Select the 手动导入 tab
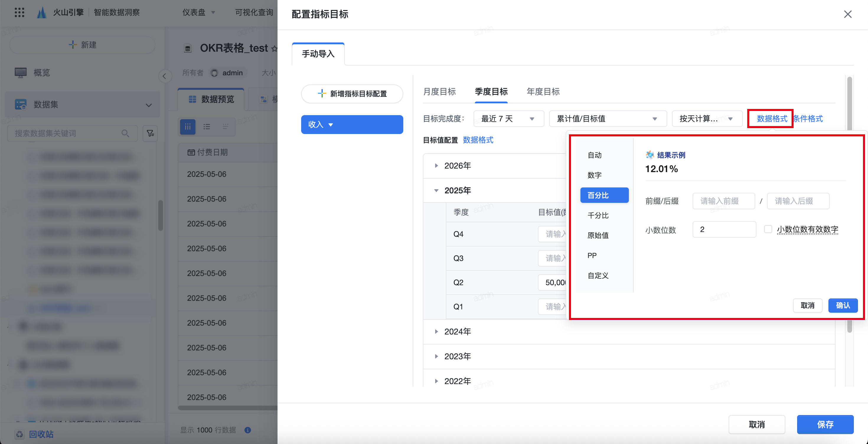This screenshot has width=868, height=444. pos(318,54)
